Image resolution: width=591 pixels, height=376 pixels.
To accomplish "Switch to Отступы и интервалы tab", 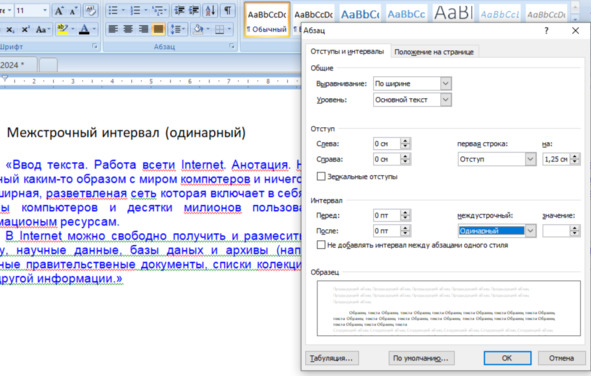I will [347, 52].
